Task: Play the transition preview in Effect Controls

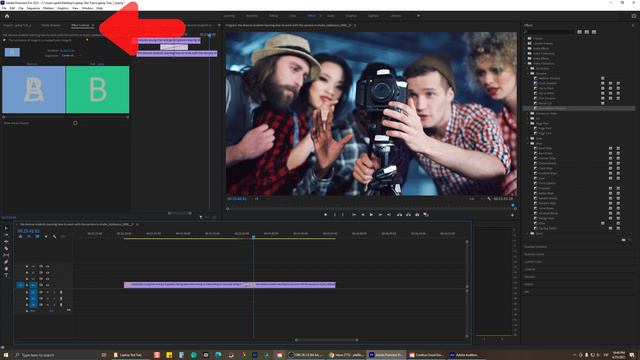Action: click(4, 40)
